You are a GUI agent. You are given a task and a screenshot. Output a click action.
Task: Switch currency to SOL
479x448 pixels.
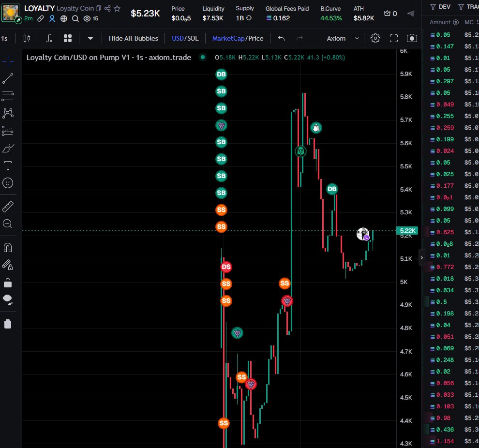coord(193,38)
